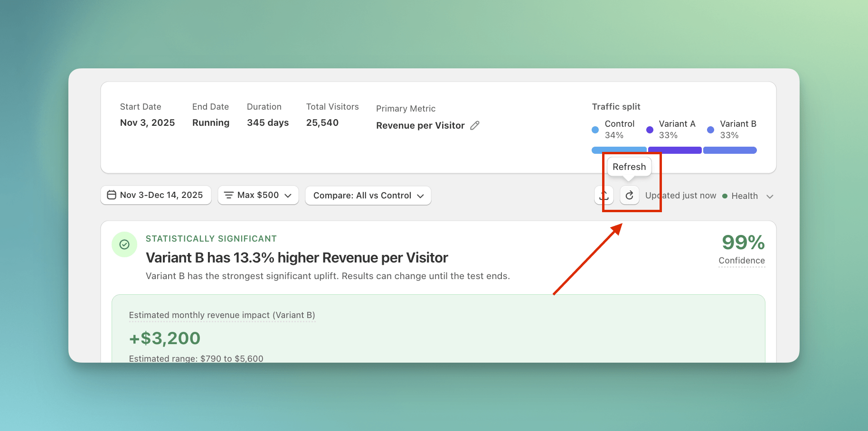Click the Total Visitors value 25,540
Image resolution: width=868 pixels, height=431 pixels.
point(322,122)
